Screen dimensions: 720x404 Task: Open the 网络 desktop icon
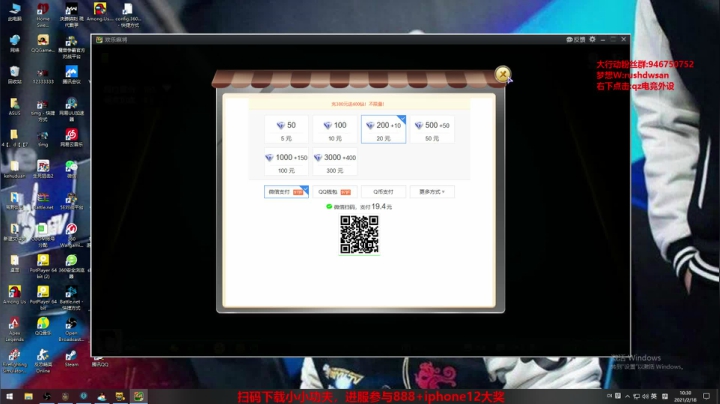tap(14, 44)
